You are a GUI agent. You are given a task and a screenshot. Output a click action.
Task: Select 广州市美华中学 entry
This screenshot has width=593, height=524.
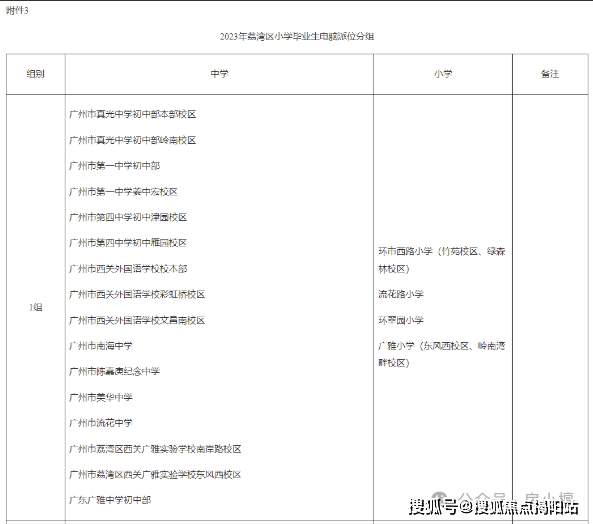click(x=101, y=397)
